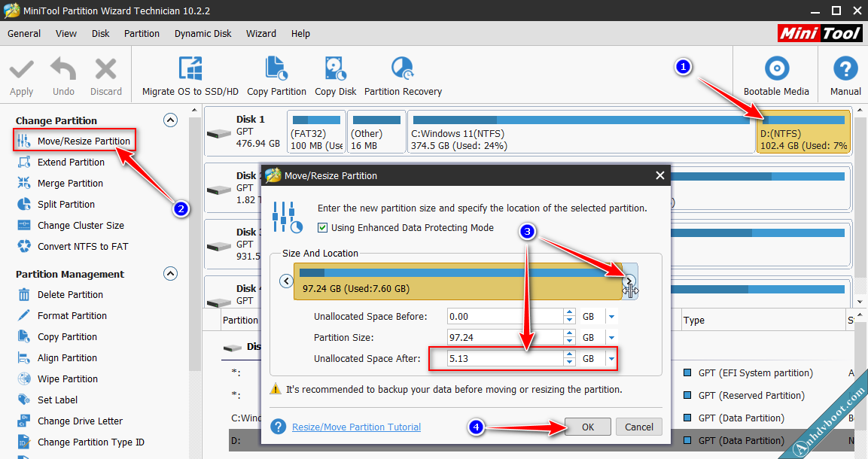Select Wipe Partition action

[x=57, y=378]
